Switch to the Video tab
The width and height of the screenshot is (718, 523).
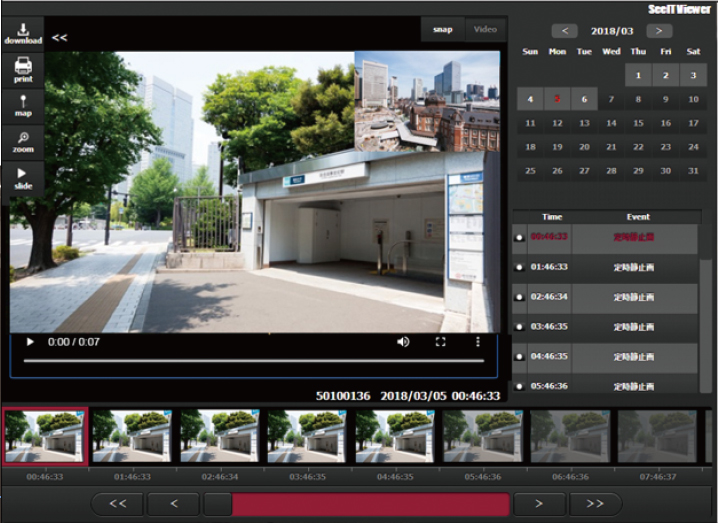pyautogui.click(x=485, y=30)
